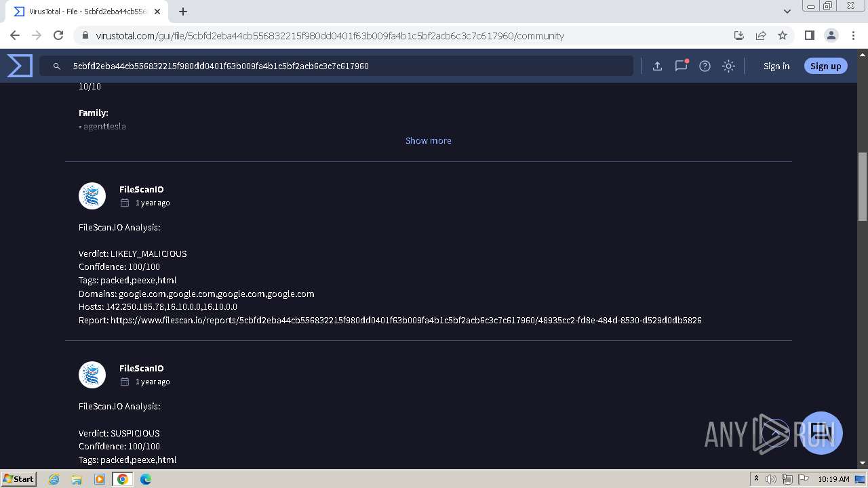The image size is (868, 488).
Task: Open Microsoft Edge from taskbar
Action: coord(146,479)
